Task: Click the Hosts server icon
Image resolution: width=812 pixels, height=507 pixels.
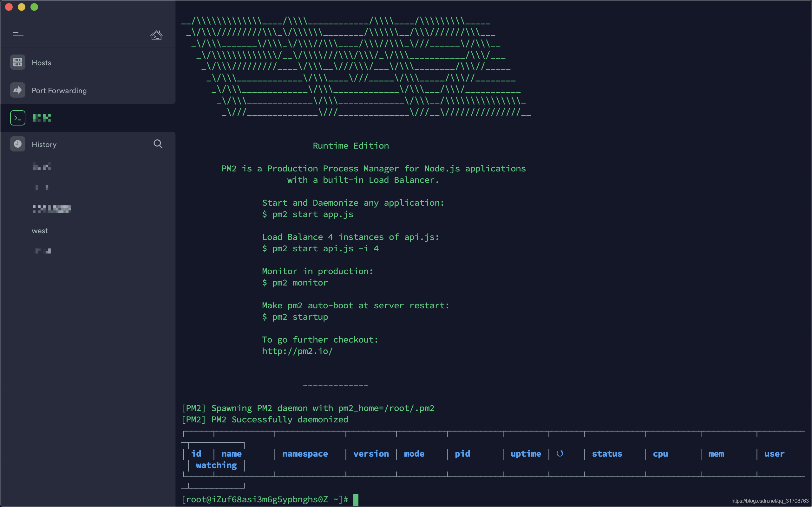Action: click(x=18, y=62)
